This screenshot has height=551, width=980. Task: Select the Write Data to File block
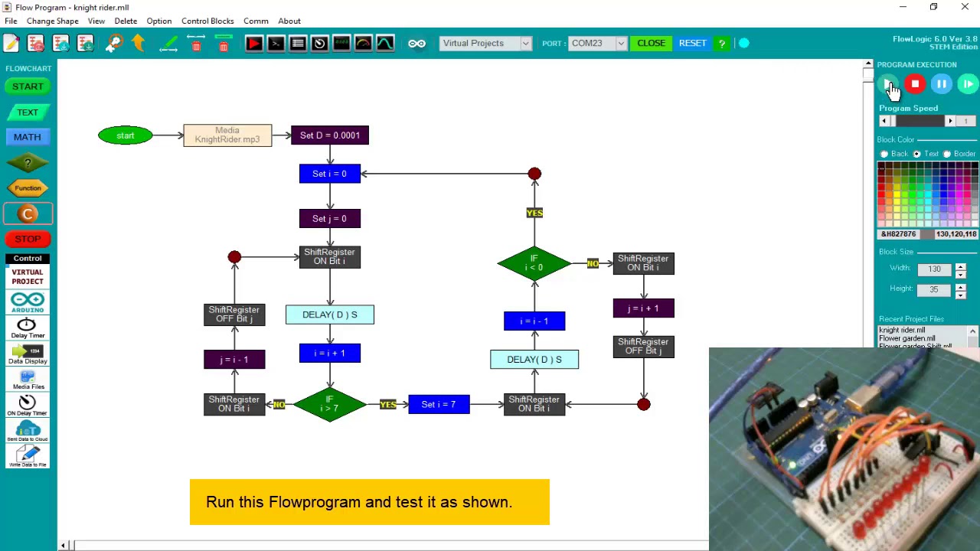click(28, 457)
